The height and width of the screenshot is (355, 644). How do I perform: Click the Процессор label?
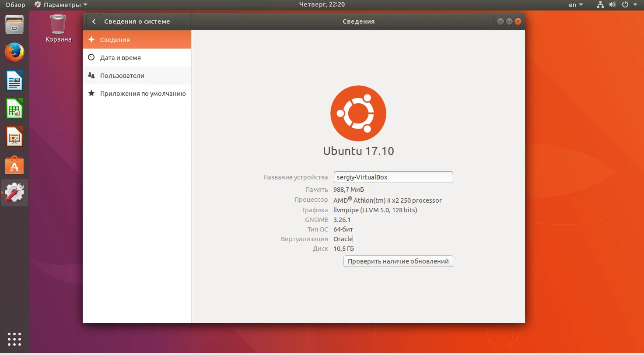pyautogui.click(x=311, y=200)
